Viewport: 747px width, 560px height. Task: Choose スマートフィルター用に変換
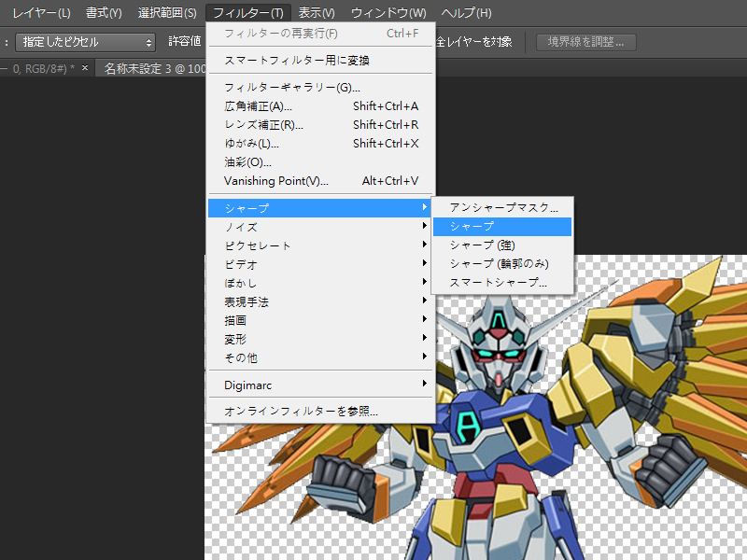320,61
